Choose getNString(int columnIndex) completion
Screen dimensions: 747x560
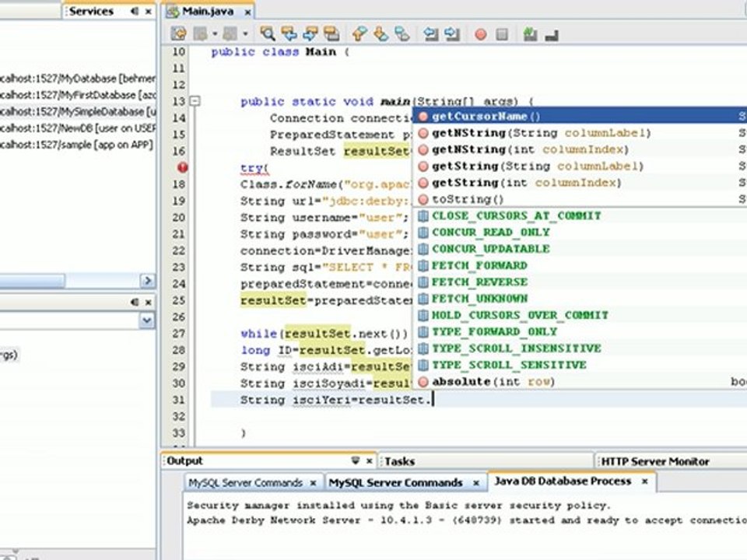(579, 149)
